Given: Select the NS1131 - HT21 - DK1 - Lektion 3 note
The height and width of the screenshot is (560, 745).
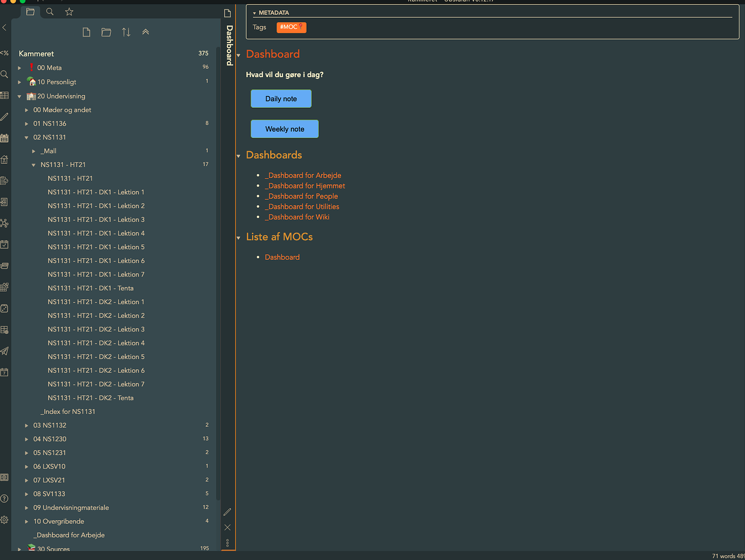Looking at the screenshot, I should pyautogui.click(x=96, y=219).
